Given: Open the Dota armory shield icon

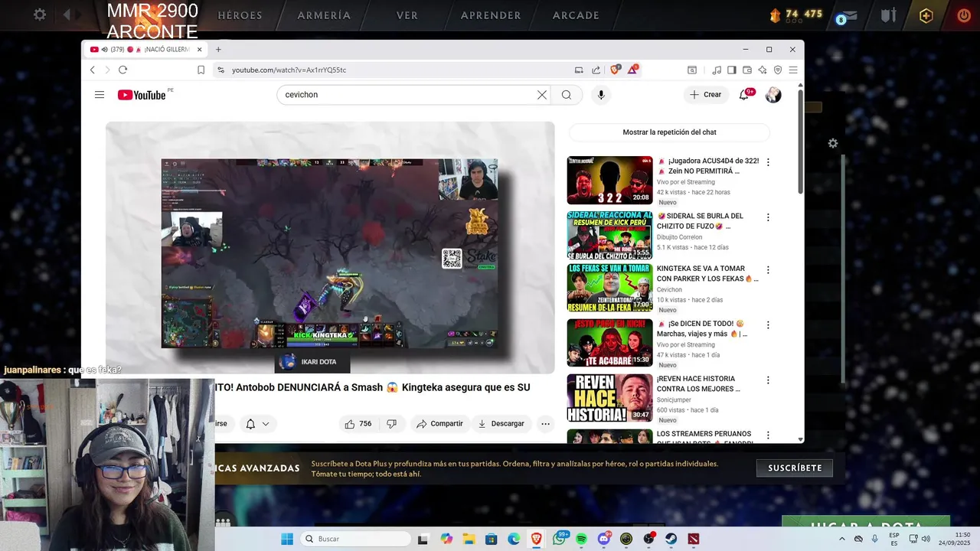Looking at the screenshot, I should (x=888, y=15).
